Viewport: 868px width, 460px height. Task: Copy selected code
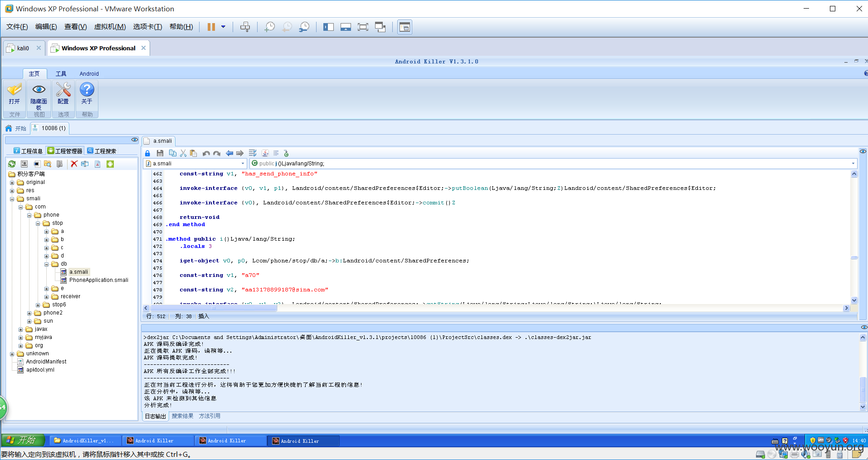(x=172, y=153)
